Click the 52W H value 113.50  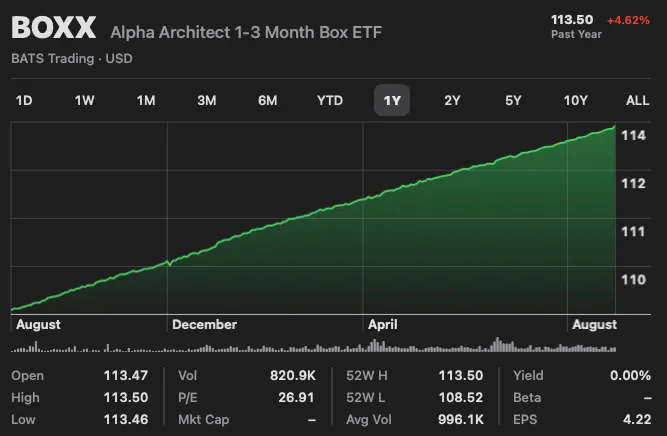click(461, 375)
